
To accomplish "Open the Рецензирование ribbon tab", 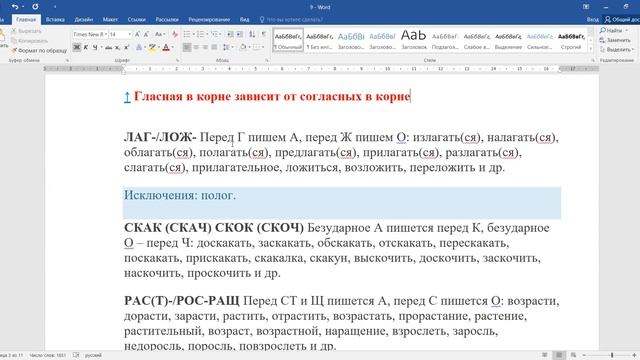I will [209, 19].
